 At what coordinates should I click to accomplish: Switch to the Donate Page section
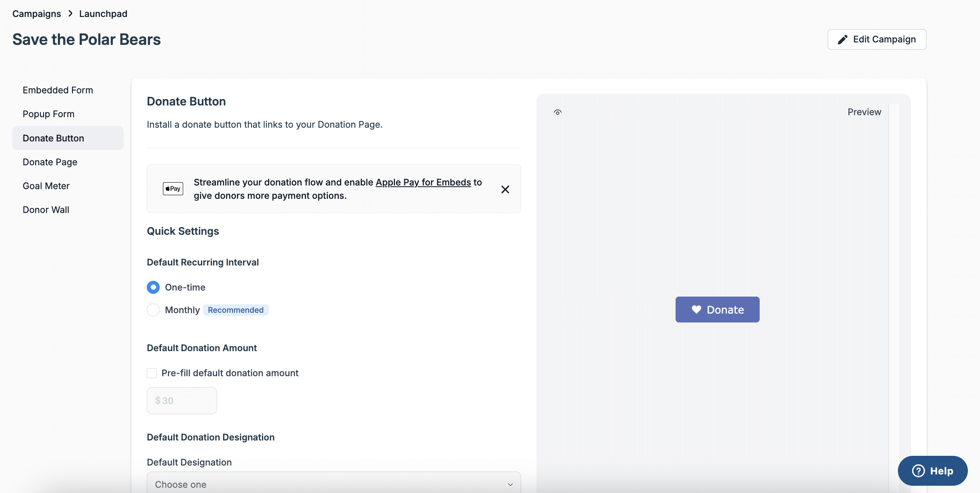[50, 162]
